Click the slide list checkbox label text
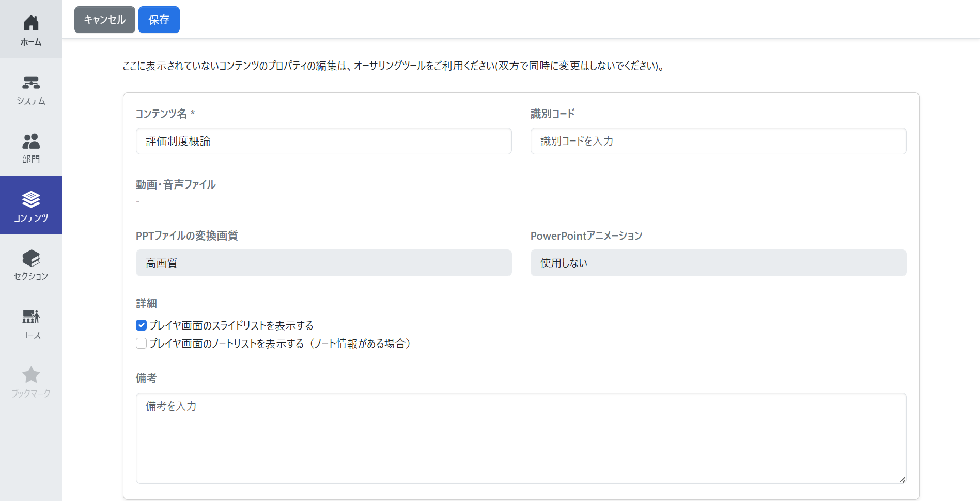 [231, 326]
